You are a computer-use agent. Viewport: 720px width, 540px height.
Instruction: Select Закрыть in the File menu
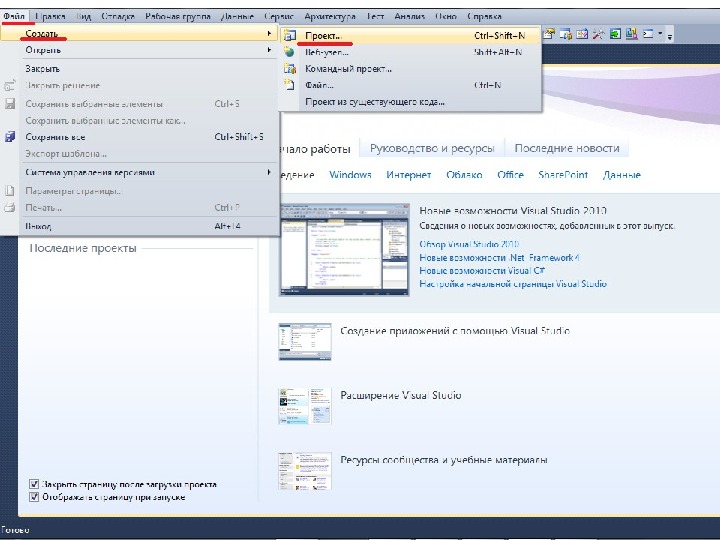coord(140,69)
